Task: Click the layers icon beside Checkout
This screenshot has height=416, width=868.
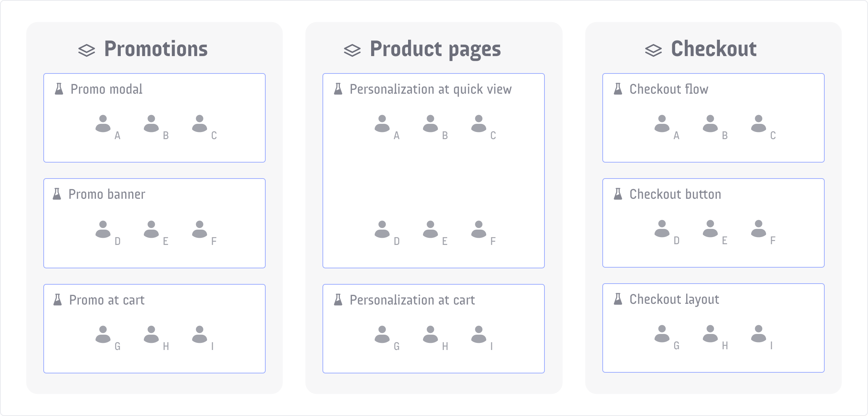Action: point(653,50)
